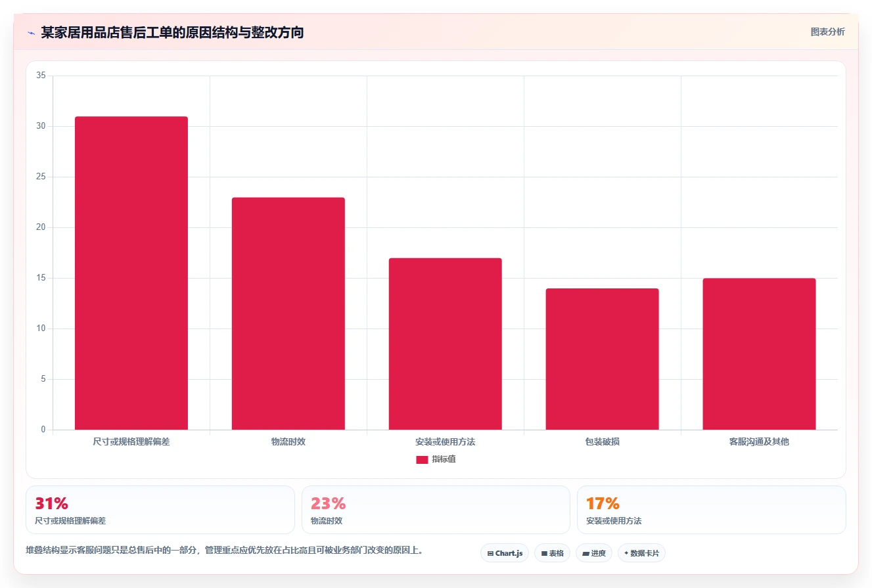Image resolution: width=872 pixels, height=588 pixels.
Task: Click the footer note starting with 堆叠结构显示
Action: coord(224,550)
